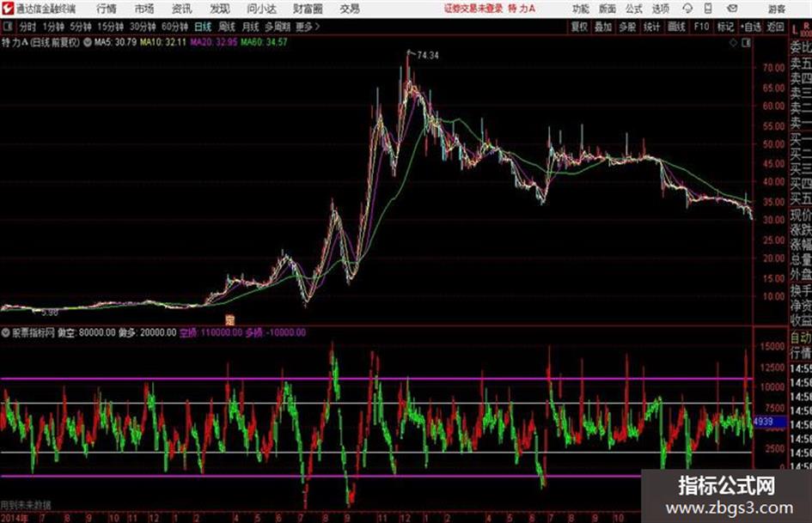Screen dimensions: 812x523
Task: Click the 游客 guest account label
Action: coord(776,9)
